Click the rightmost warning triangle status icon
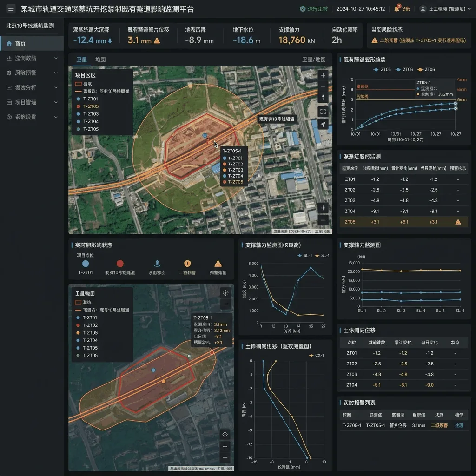The height and width of the screenshot is (476, 476). (x=218, y=263)
